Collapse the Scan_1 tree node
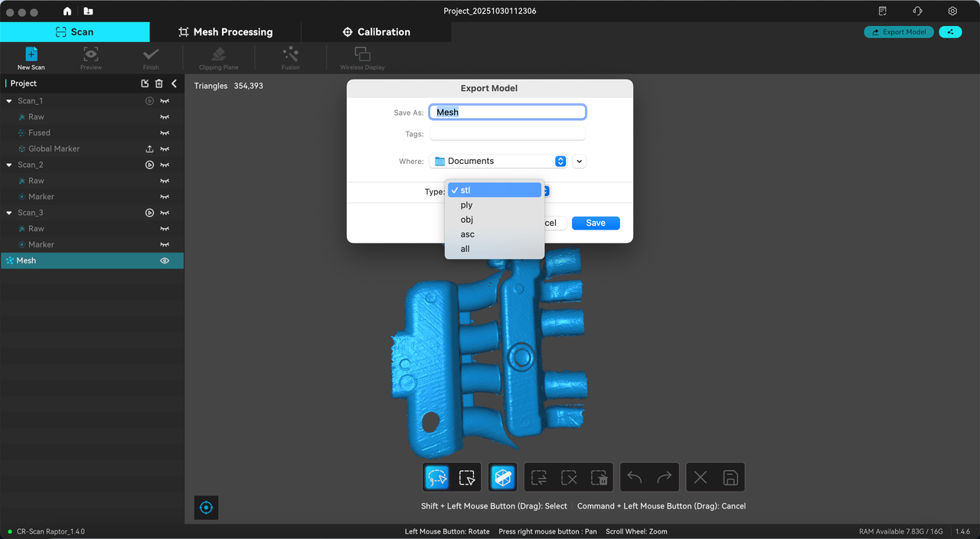980x539 pixels. (9, 101)
